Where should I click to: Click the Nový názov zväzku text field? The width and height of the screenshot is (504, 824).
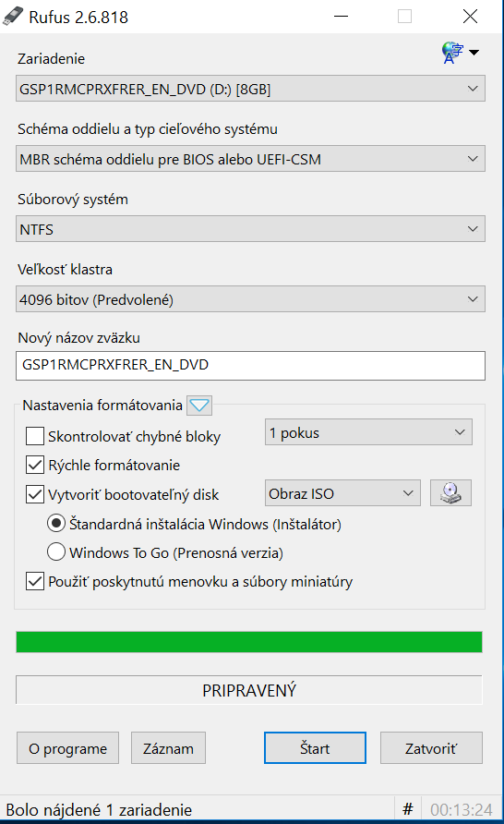click(x=250, y=365)
